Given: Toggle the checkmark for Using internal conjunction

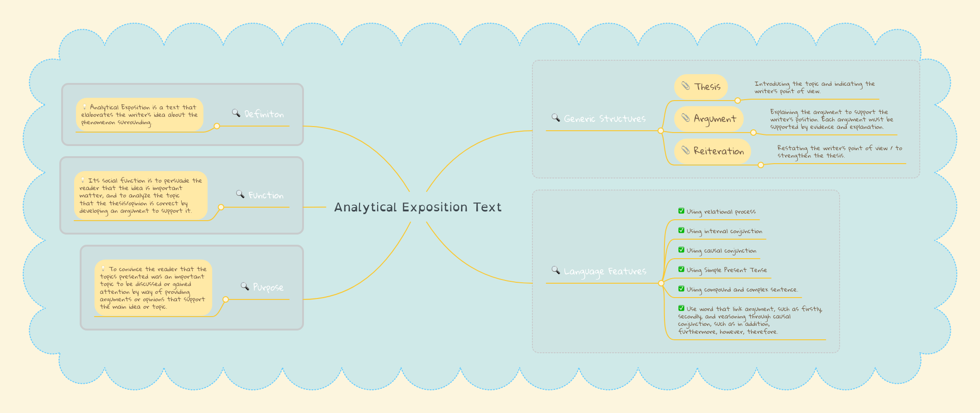Looking at the screenshot, I should 681,230.
